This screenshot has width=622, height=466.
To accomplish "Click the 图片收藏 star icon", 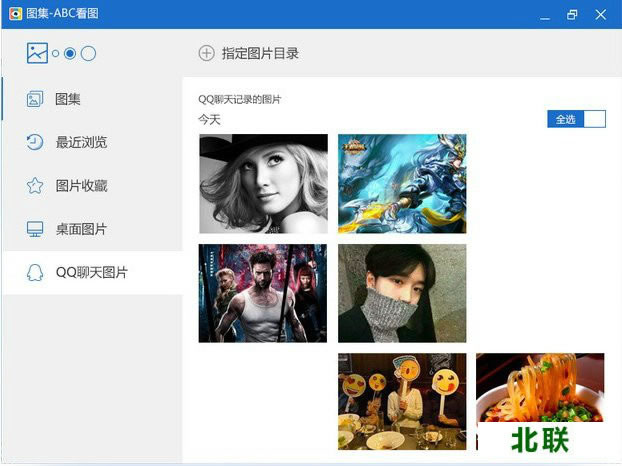I will pos(35,185).
